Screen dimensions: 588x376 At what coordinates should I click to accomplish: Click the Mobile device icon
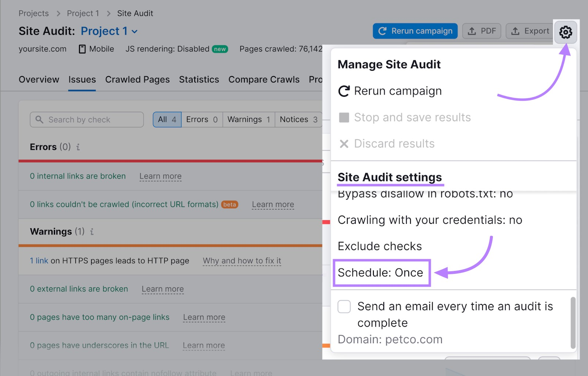(82, 49)
